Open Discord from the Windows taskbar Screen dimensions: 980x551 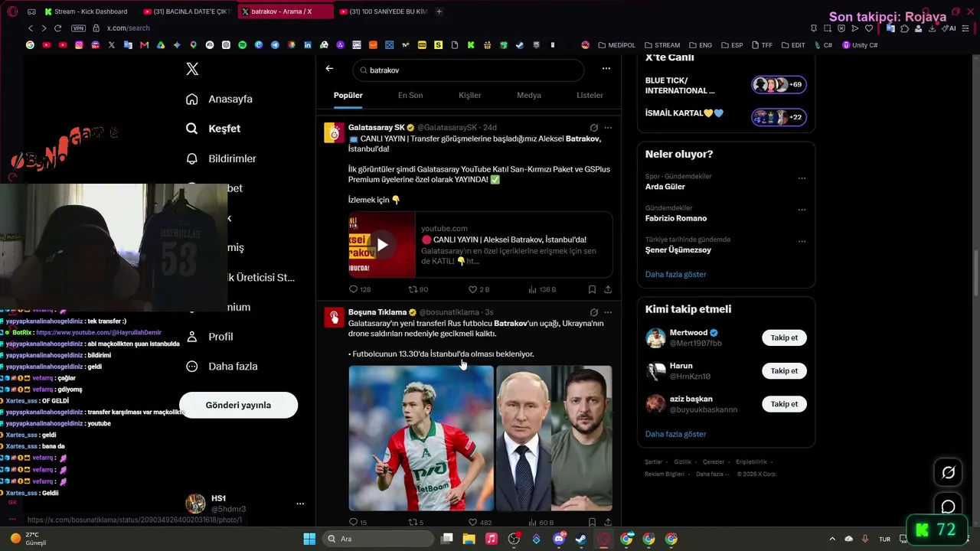coord(559,539)
